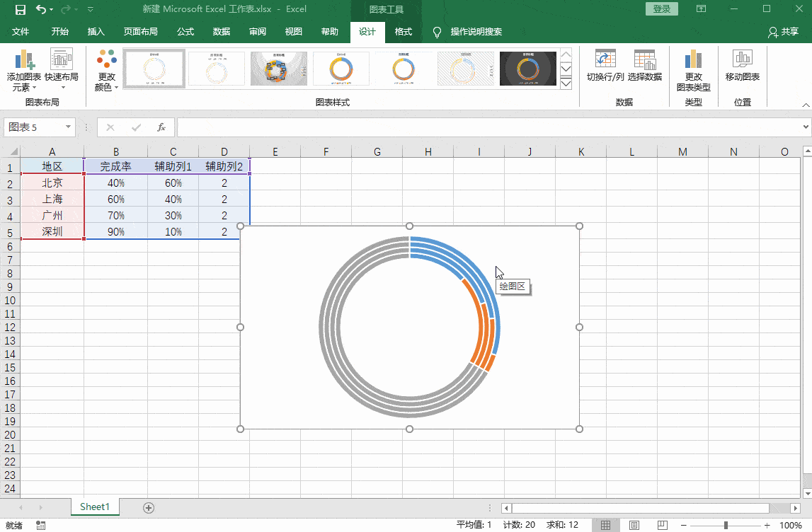Click the Insert Function fx icon
The width and height of the screenshot is (812, 532).
[161, 127]
